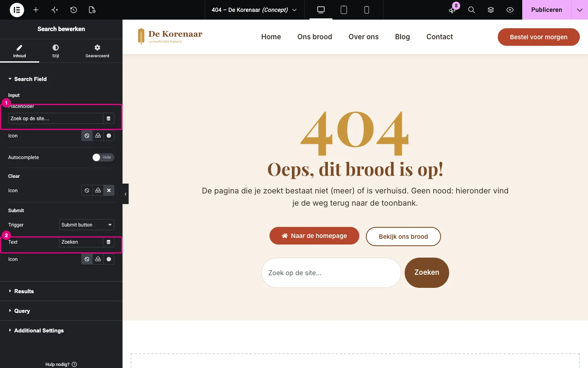Expand the Query section

point(61,311)
